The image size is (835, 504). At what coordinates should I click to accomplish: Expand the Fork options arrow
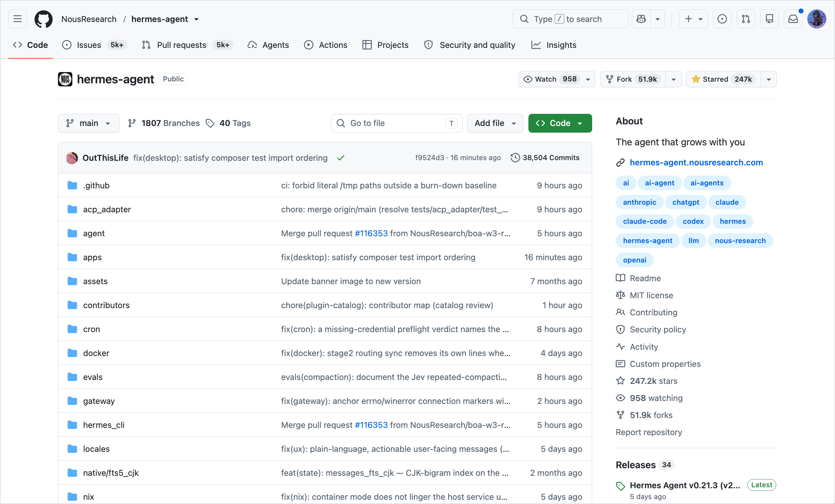(674, 79)
